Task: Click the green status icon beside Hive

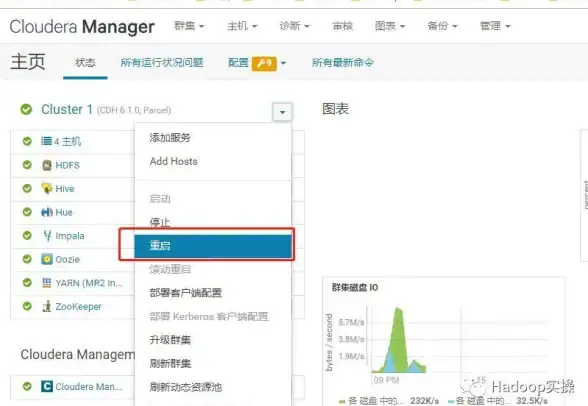Action: (x=27, y=189)
